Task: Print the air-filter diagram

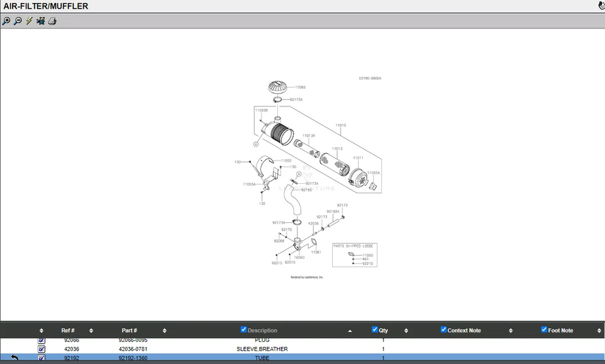Action: [52, 21]
